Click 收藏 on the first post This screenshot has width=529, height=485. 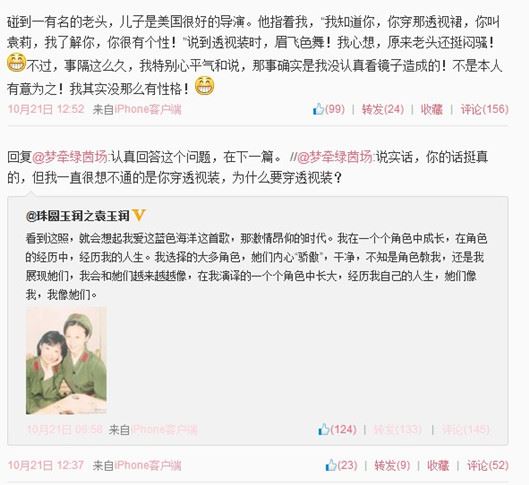pyautogui.click(x=431, y=109)
